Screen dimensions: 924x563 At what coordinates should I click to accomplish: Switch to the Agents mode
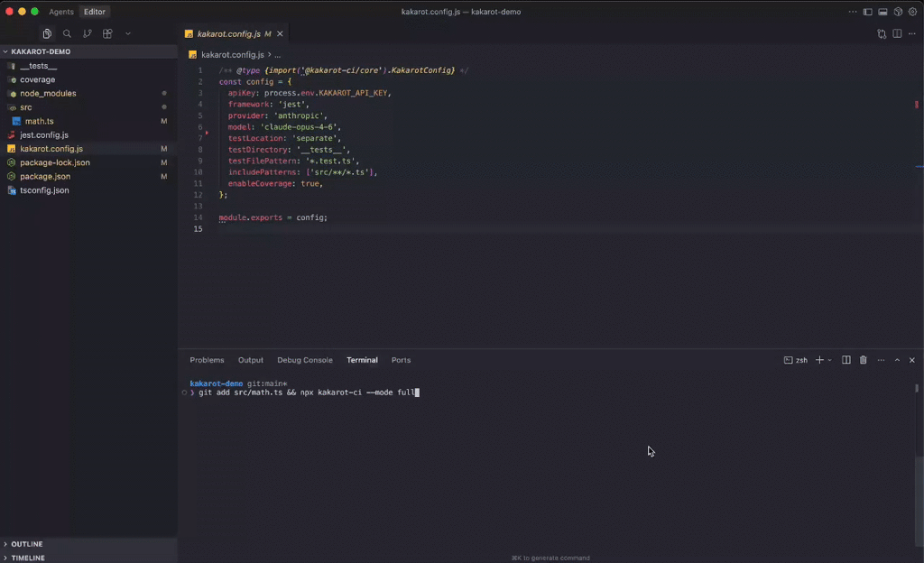click(61, 12)
